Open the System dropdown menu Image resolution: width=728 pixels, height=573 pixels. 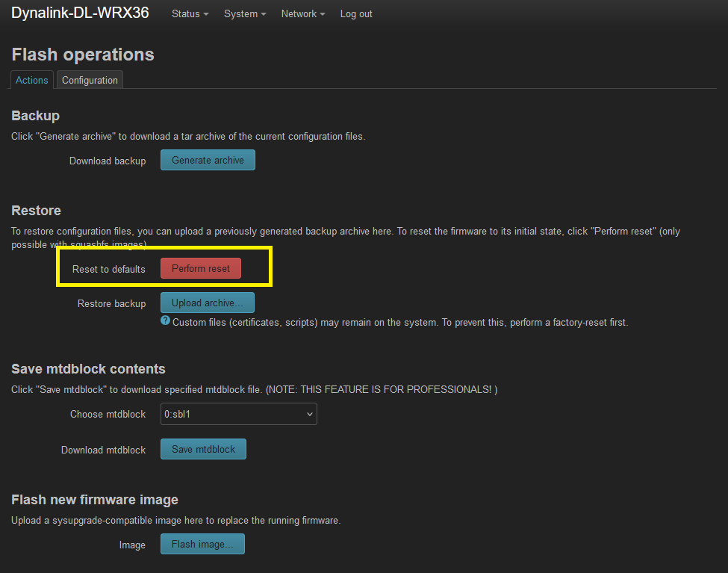click(x=245, y=14)
